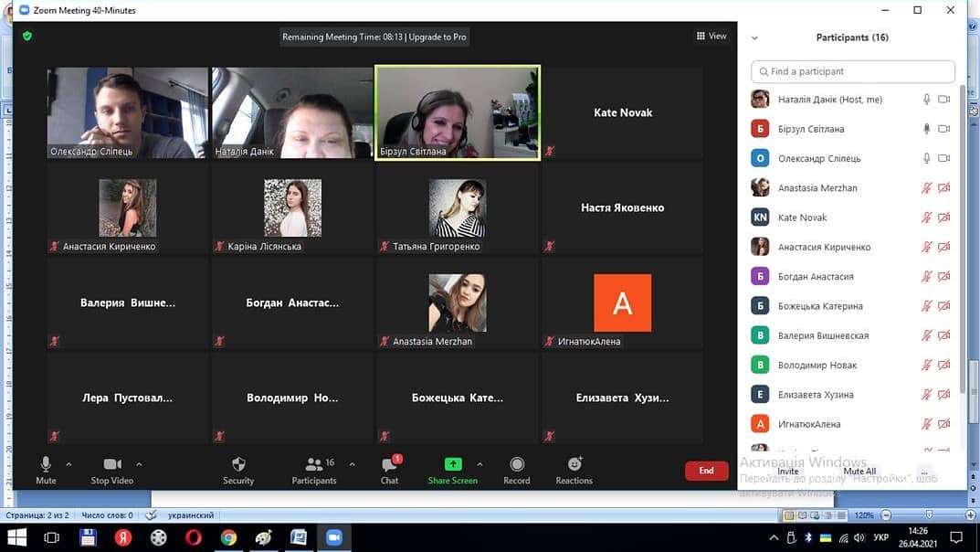The height and width of the screenshot is (552, 980).
Task: Expand video options arrow beside Stop Video
Action: click(x=139, y=464)
